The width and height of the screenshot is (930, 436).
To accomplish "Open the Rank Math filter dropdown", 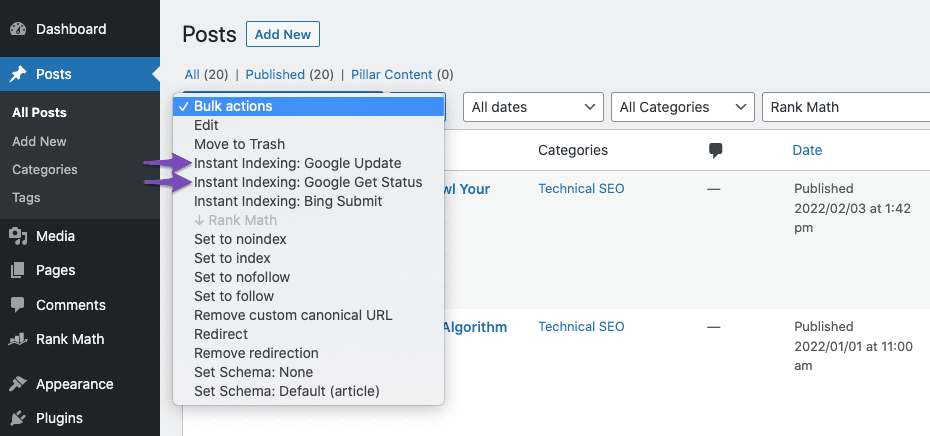I will [845, 107].
